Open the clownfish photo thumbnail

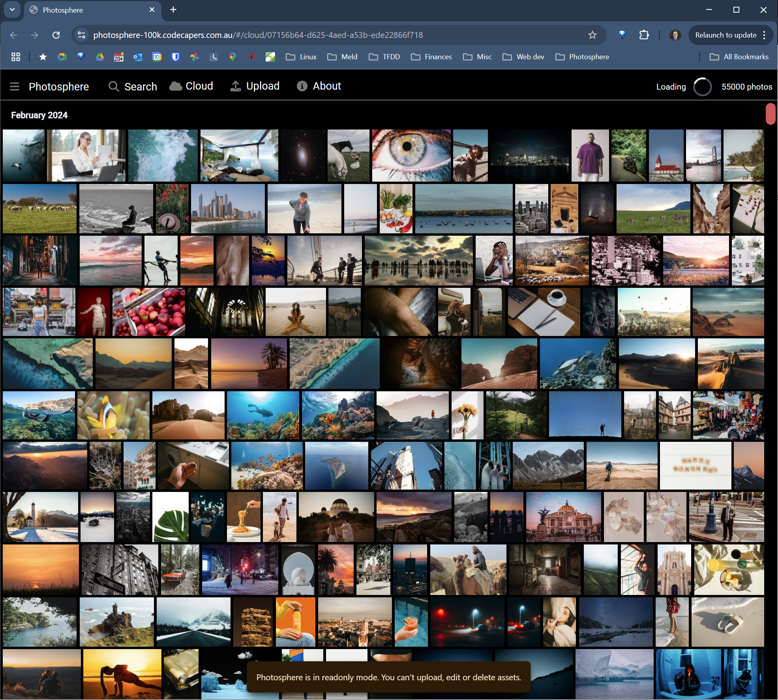click(x=113, y=415)
